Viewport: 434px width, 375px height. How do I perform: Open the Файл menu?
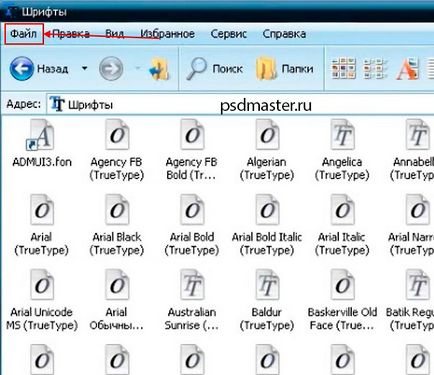[24, 34]
